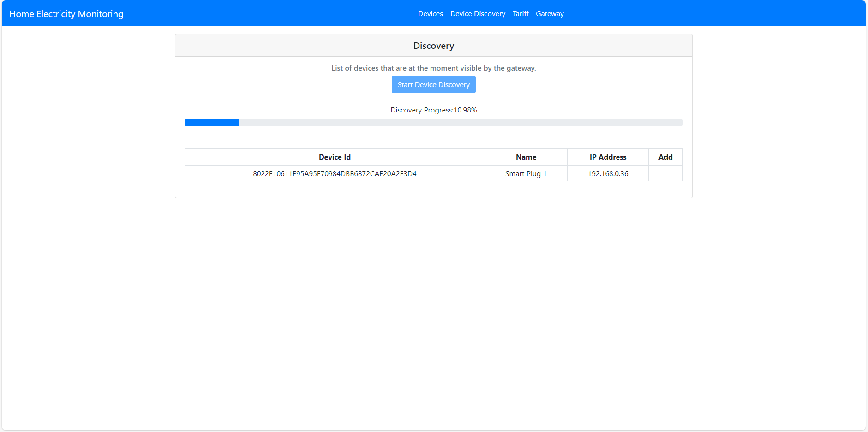Click the Name column header
This screenshot has height=432, width=868.
pos(526,157)
